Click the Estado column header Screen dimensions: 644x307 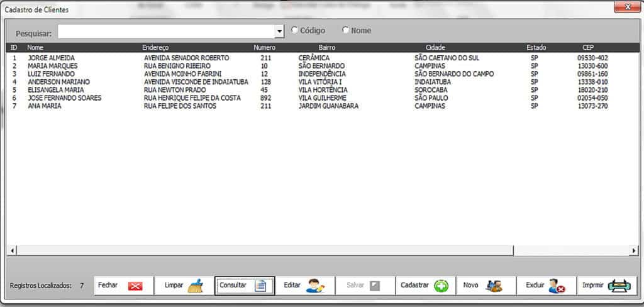(536, 48)
